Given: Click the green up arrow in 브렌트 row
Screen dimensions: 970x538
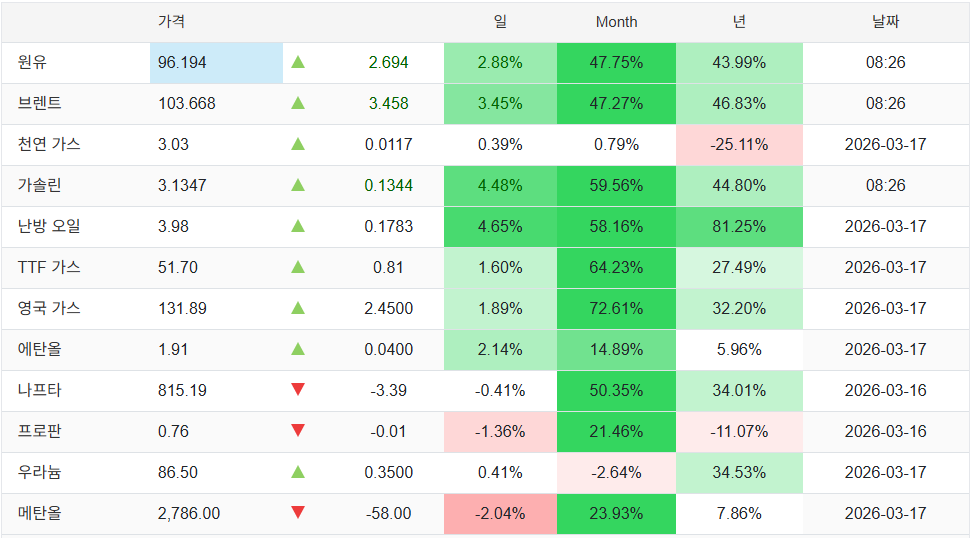Looking at the screenshot, I should pyautogui.click(x=298, y=103).
